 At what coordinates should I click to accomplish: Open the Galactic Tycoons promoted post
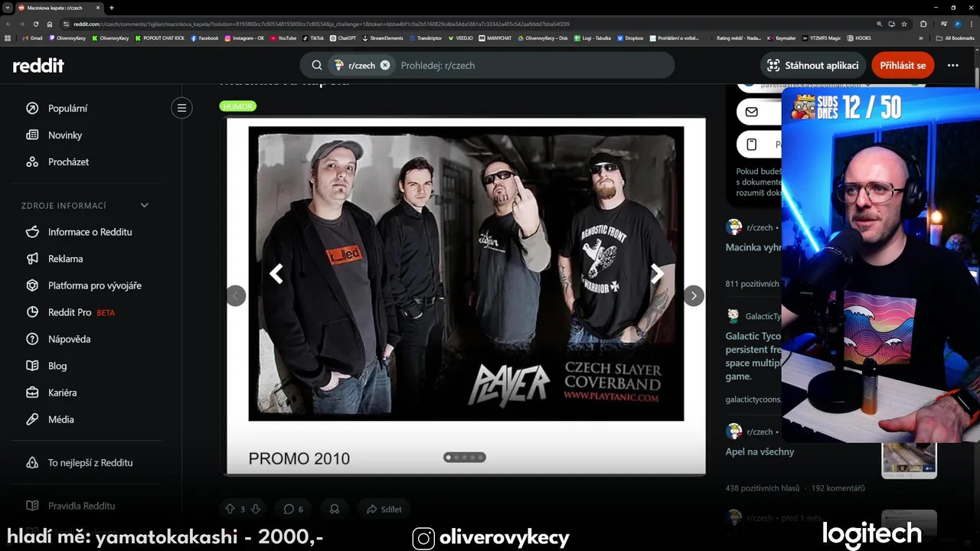(753, 356)
